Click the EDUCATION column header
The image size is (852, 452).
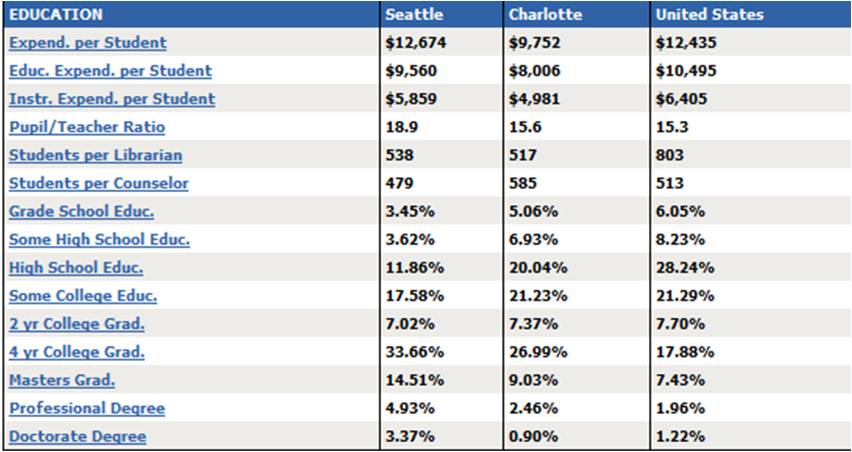coord(56,15)
